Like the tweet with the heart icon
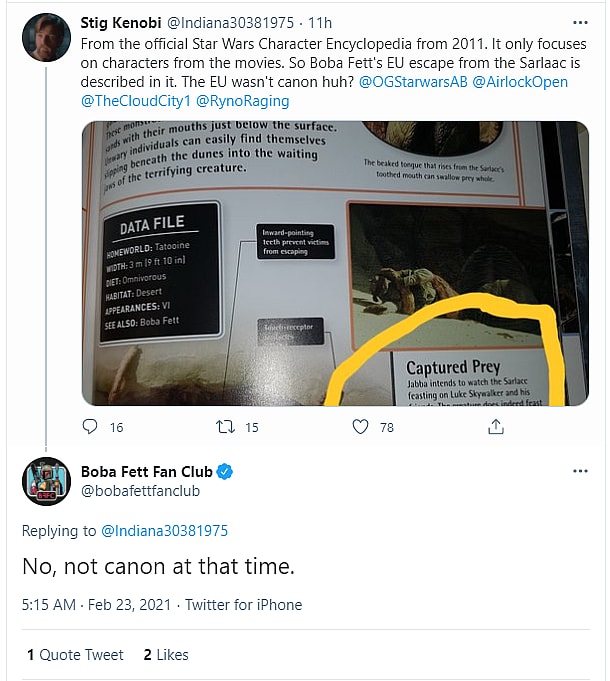The width and height of the screenshot is (610, 681). [361, 427]
